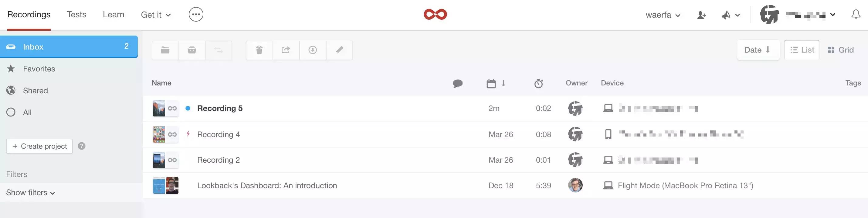Click the Recording 4 thumbnail
Screen dimensions: 868x218
[x=159, y=134]
